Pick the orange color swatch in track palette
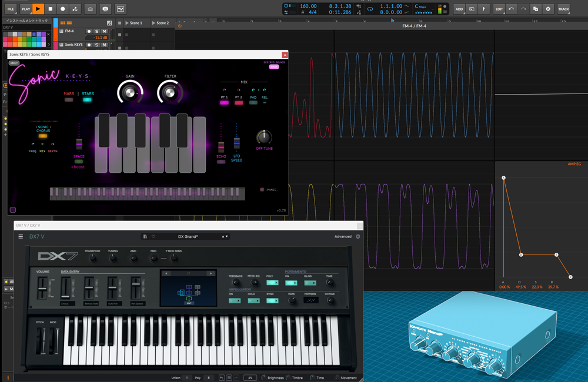This screenshot has height=382, width=588. coord(14,39)
